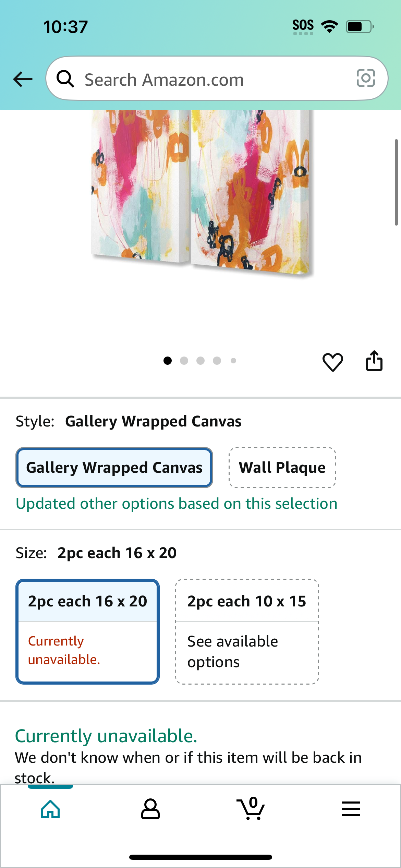Focus the Search Amazon.com field
The image size is (401, 868).
click(217, 79)
